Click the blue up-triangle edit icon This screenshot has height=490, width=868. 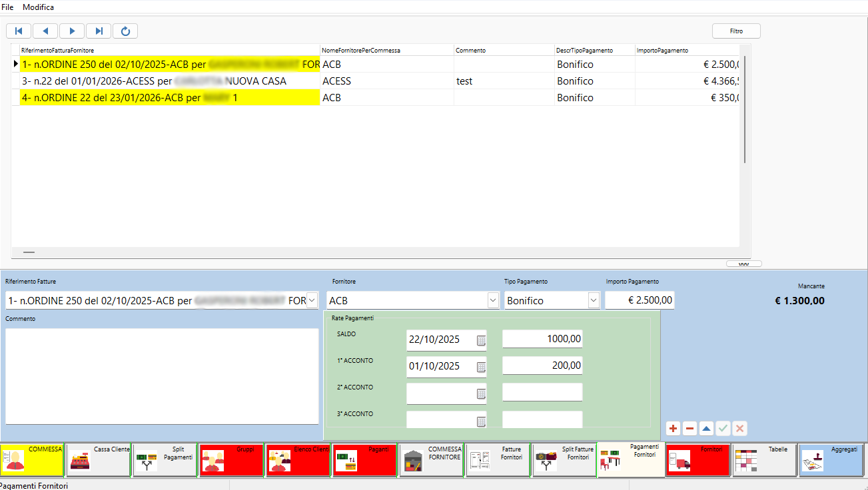[x=706, y=429]
